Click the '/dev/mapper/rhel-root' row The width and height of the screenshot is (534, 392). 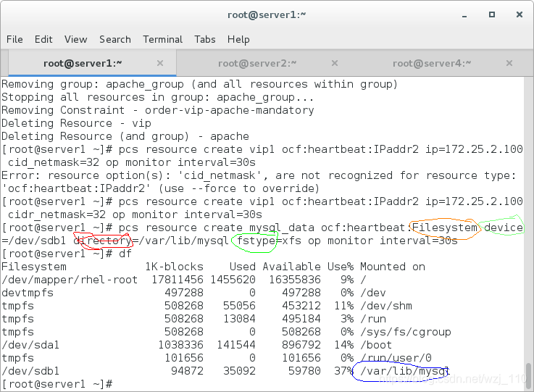coord(184,280)
